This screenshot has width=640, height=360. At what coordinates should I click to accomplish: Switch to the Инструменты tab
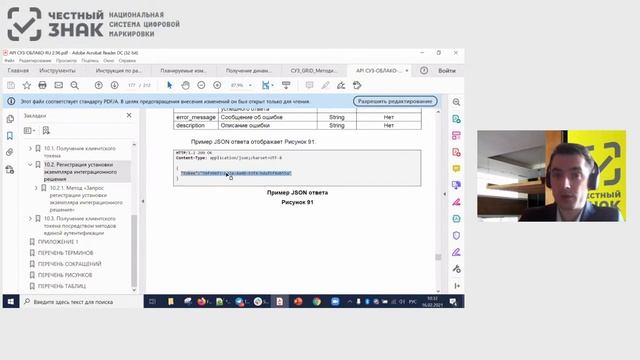(x=58, y=71)
